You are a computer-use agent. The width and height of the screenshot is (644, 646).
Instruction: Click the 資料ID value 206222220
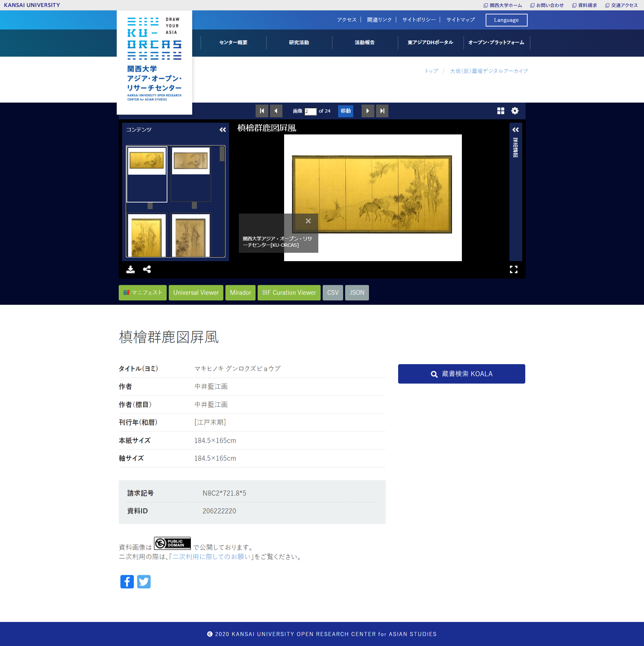point(219,511)
